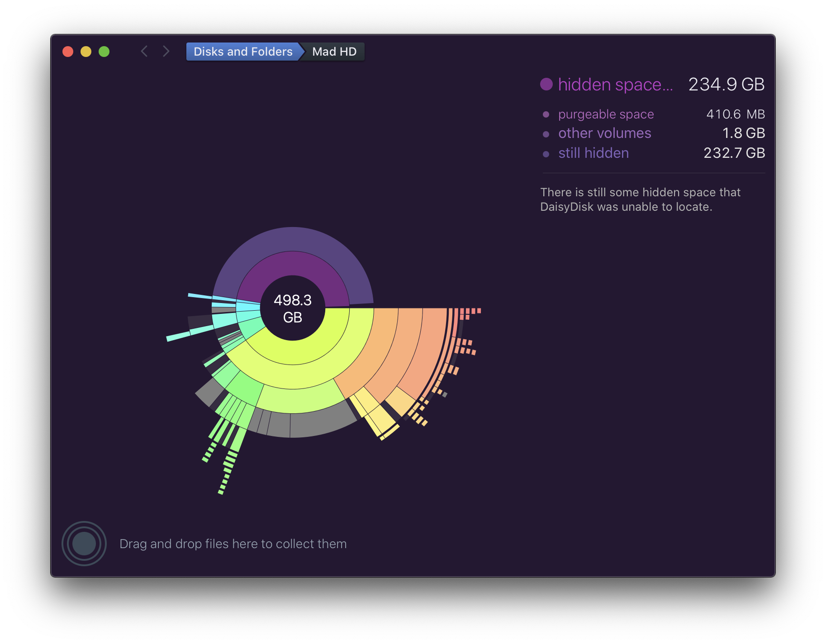Click the central 498.3 GB circle
This screenshot has width=826, height=644.
click(x=293, y=309)
